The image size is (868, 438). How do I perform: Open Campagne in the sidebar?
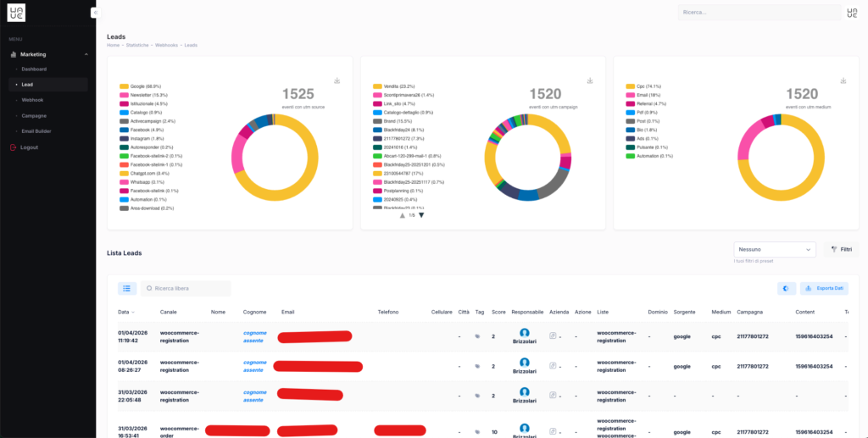coord(34,115)
